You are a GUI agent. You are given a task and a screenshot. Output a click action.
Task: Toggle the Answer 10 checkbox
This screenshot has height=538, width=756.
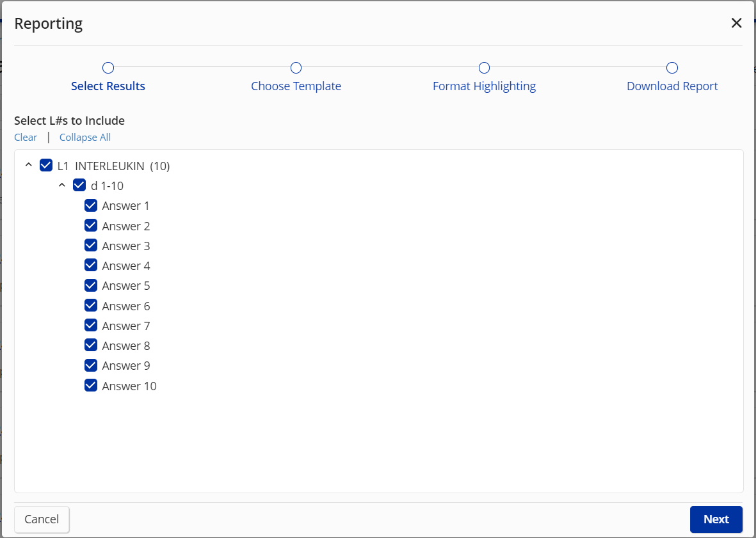[91, 386]
